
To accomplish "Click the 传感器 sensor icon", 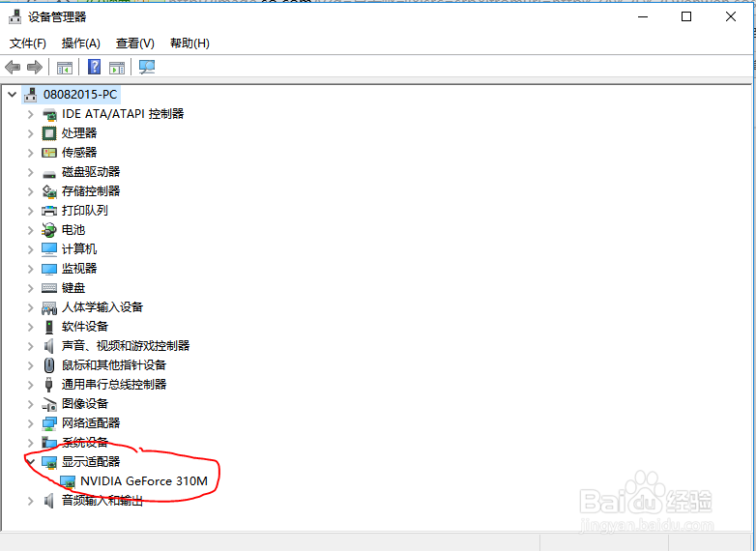I will (x=49, y=153).
